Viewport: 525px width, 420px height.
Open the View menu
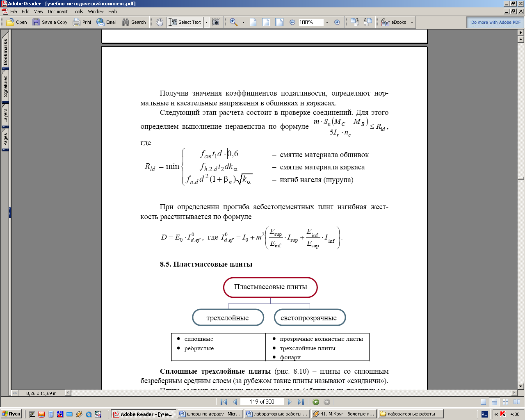[x=39, y=11]
